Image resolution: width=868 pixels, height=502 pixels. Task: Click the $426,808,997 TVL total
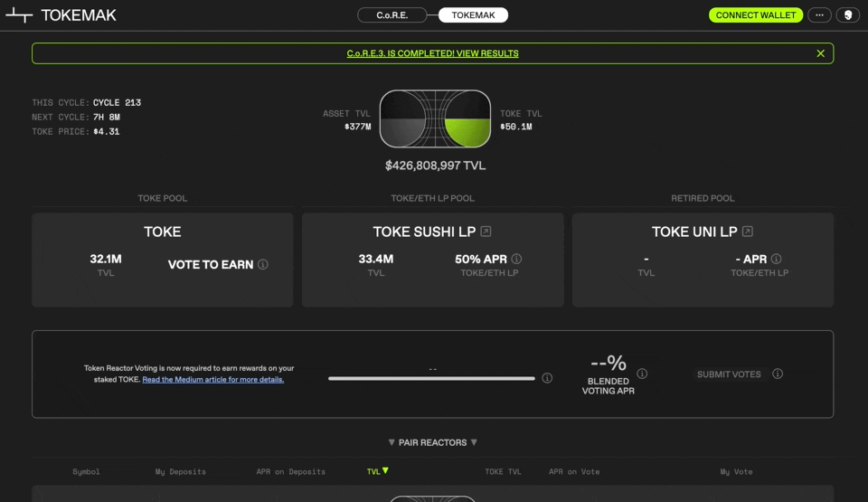pyautogui.click(x=435, y=166)
